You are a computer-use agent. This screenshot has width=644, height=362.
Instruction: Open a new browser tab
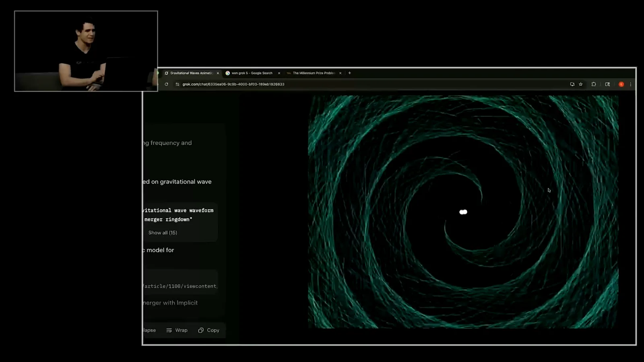point(349,73)
